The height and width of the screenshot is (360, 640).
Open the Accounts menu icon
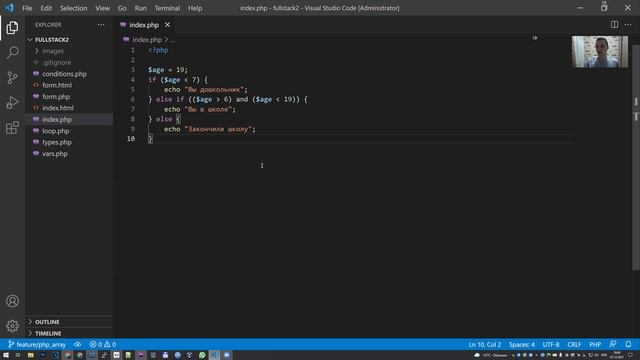pyautogui.click(x=12, y=301)
